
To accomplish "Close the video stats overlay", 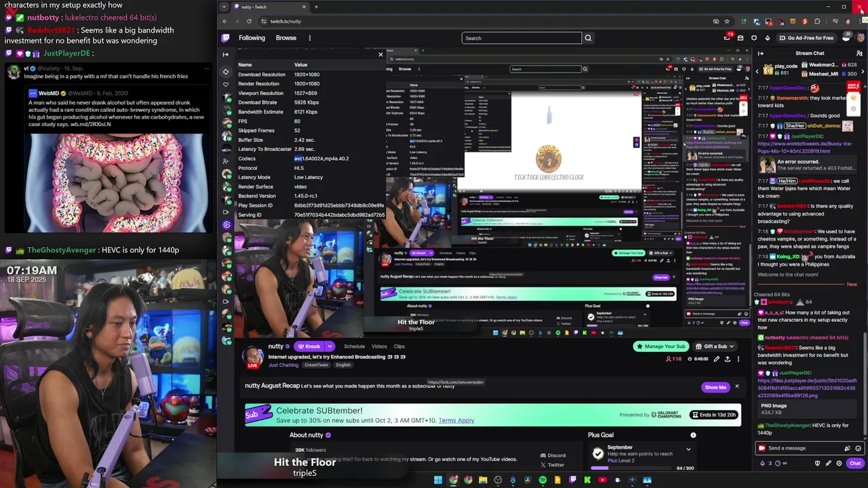I will click(x=380, y=54).
